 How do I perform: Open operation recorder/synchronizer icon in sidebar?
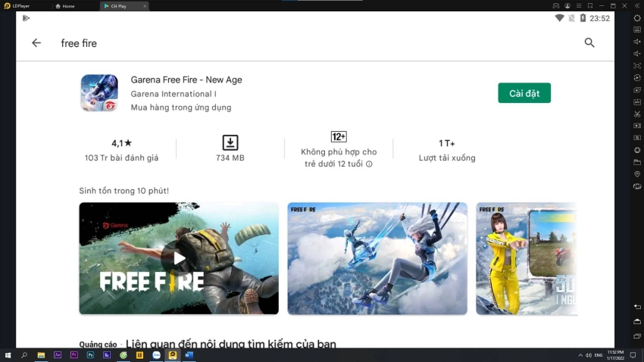[x=637, y=77]
